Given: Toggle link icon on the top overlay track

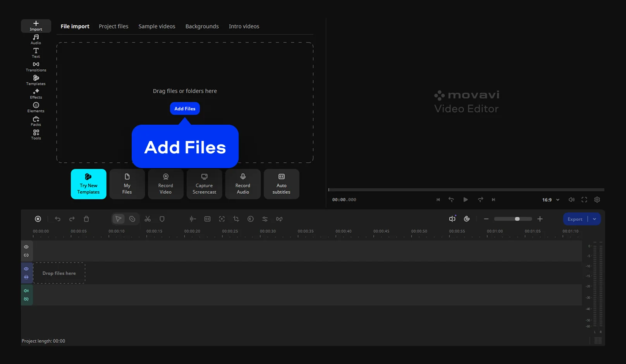Looking at the screenshot, I should (26, 256).
